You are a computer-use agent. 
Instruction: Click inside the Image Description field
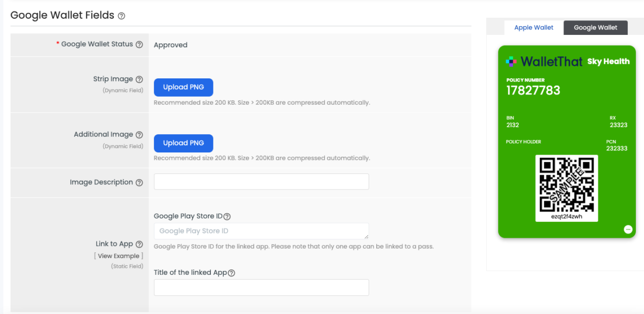coord(261,181)
